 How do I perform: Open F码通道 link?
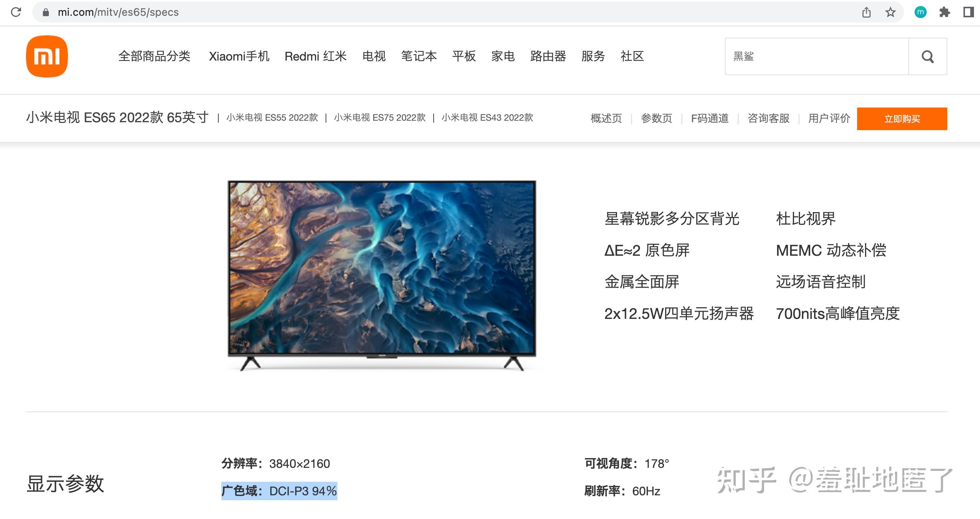coord(709,118)
